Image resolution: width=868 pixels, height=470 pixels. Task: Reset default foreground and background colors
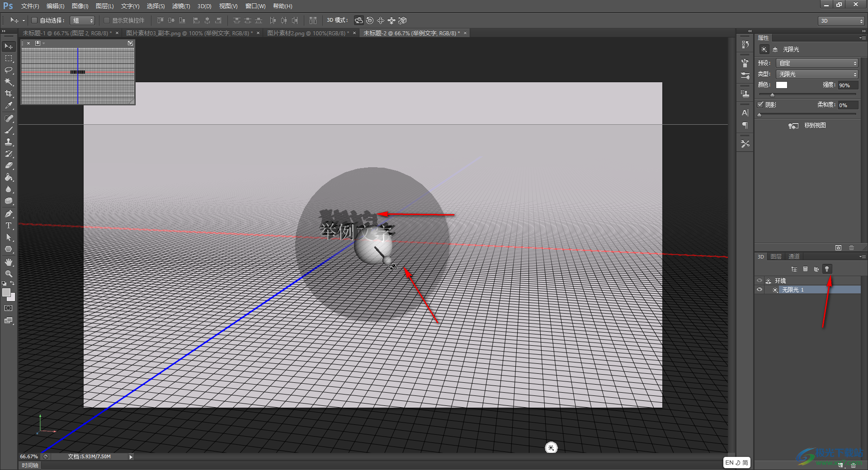4,283
